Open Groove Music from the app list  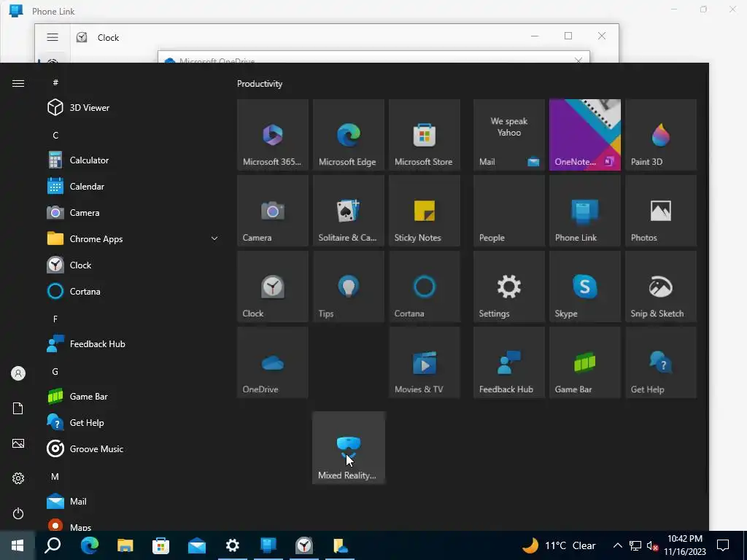[133, 448]
